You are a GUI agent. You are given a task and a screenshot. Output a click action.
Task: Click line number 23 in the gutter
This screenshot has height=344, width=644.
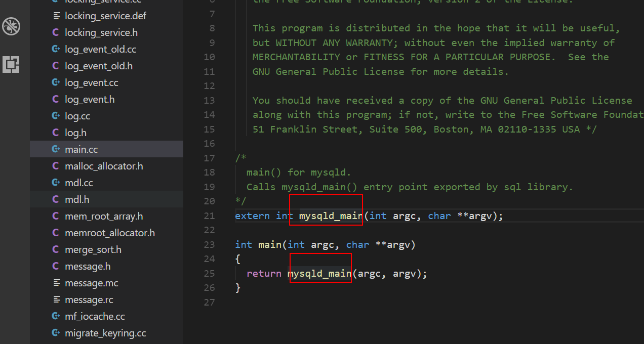tap(209, 244)
